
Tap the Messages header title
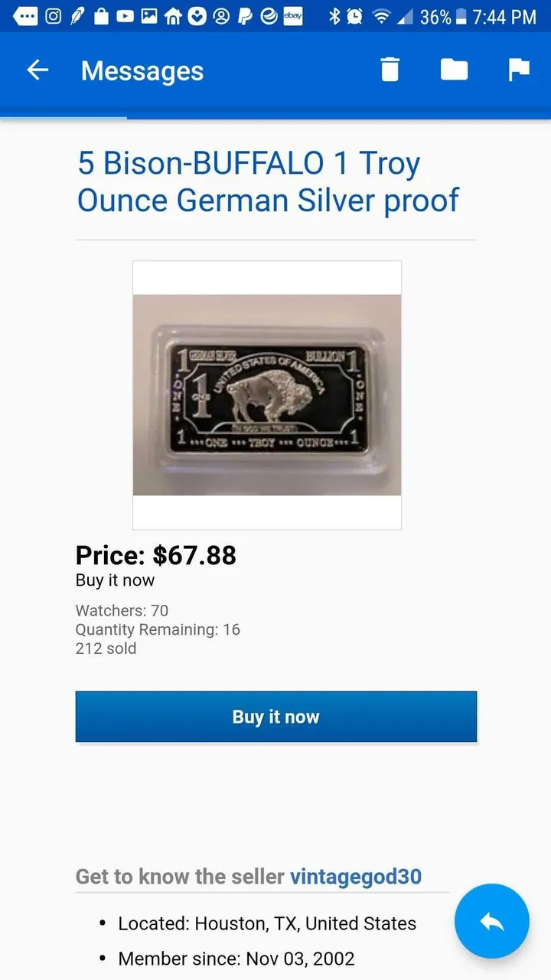pyautogui.click(x=142, y=70)
